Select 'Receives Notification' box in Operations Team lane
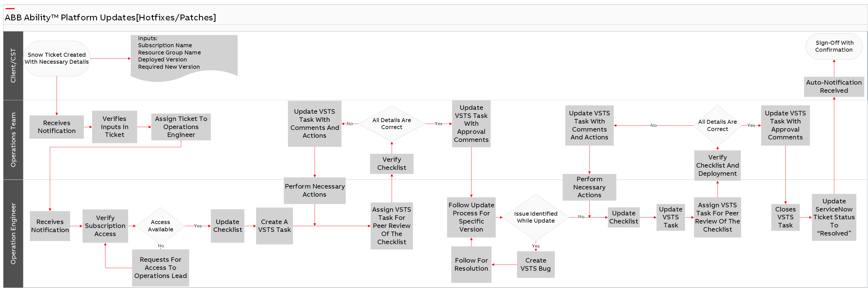868x288 pixels. click(x=57, y=127)
